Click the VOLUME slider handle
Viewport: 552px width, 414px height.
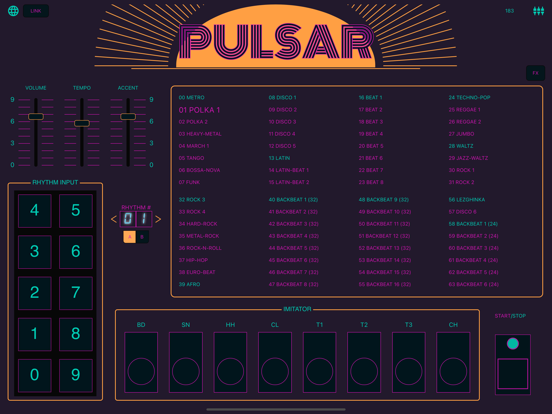[36, 117]
